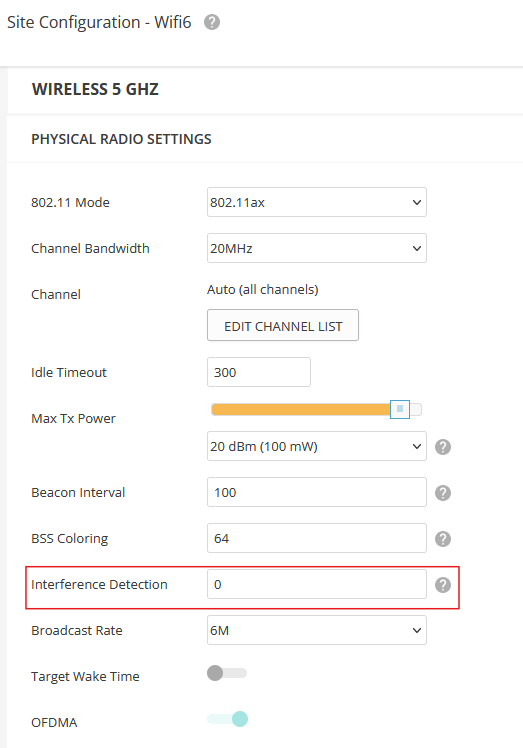Screen dimensions: 523x748
Task: Focus the Beacon Interval field
Action: click(x=317, y=492)
